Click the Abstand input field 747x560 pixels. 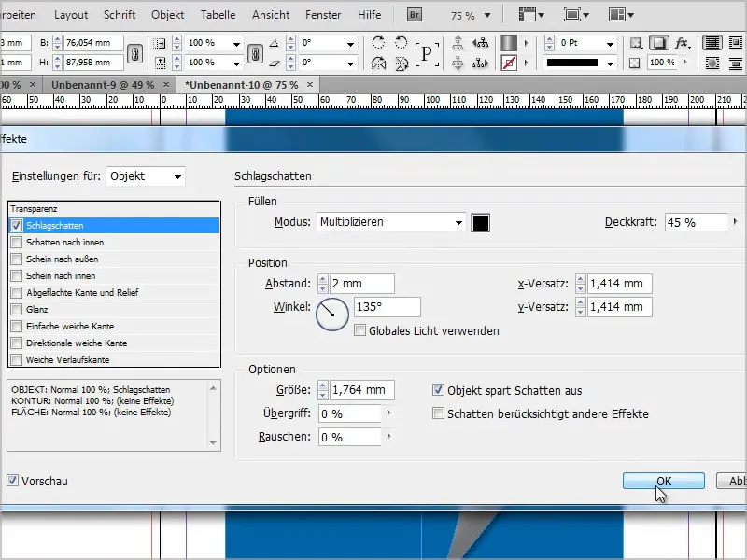point(362,284)
